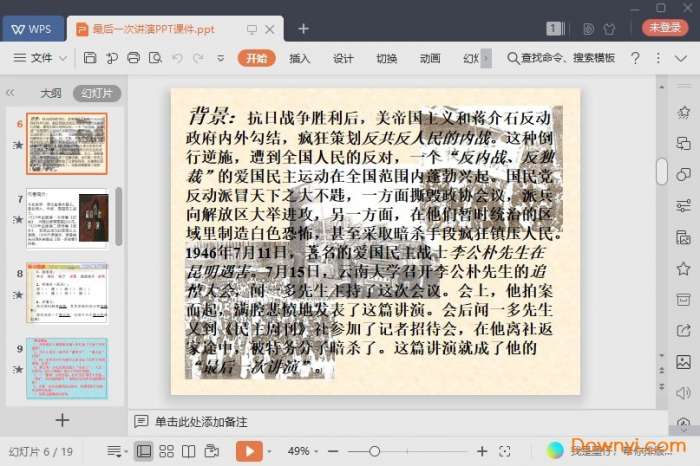Click the main editor scrollbar thumb
The height and width of the screenshot is (466, 700).
(x=662, y=171)
